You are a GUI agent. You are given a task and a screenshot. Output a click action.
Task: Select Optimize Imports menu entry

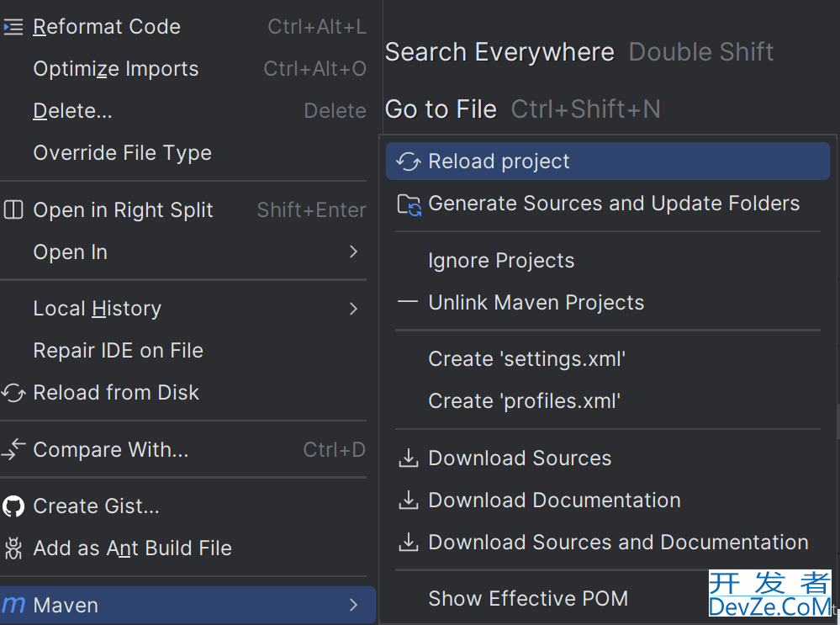(184, 69)
